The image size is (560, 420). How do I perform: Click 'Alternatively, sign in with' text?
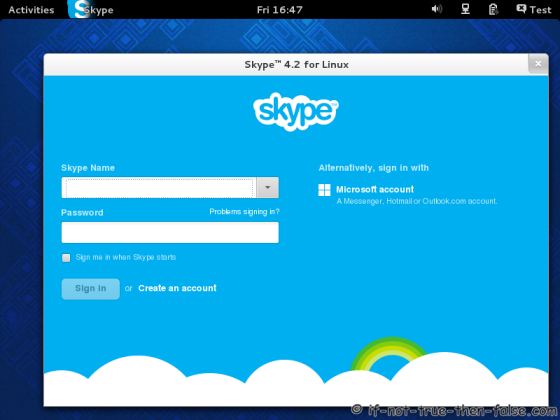tap(374, 168)
